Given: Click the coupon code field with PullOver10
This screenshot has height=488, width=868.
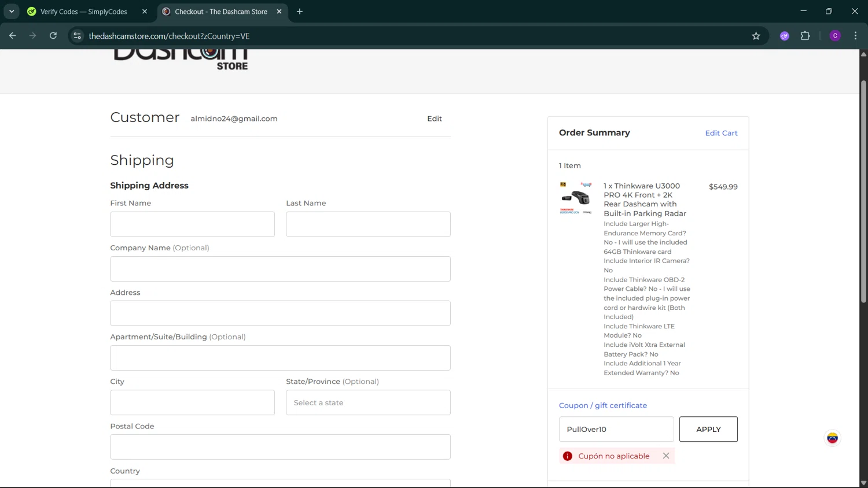Looking at the screenshot, I should coord(616,429).
